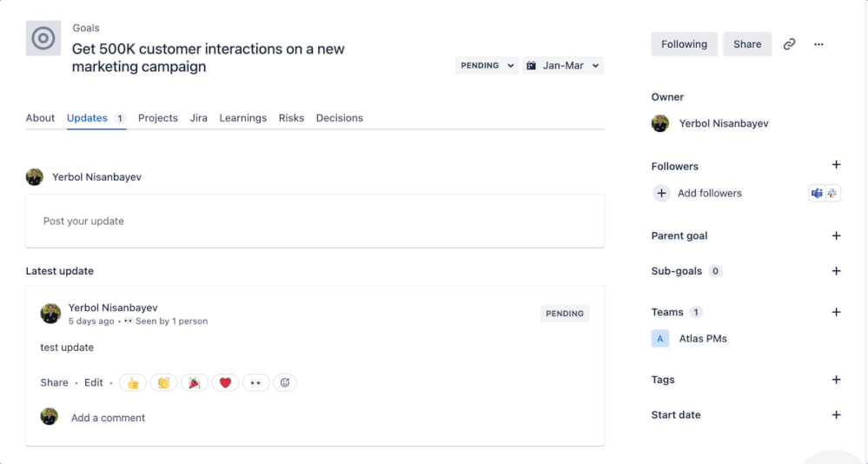Open the PENDING status dropdown
The height and width of the screenshot is (464, 868).
(x=487, y=65)
